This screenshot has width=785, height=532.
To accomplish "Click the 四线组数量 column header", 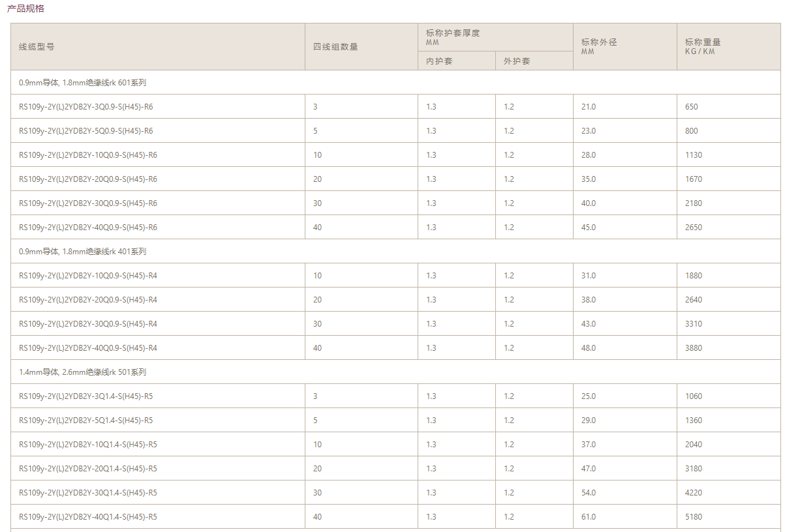I will tap(335, 47).
